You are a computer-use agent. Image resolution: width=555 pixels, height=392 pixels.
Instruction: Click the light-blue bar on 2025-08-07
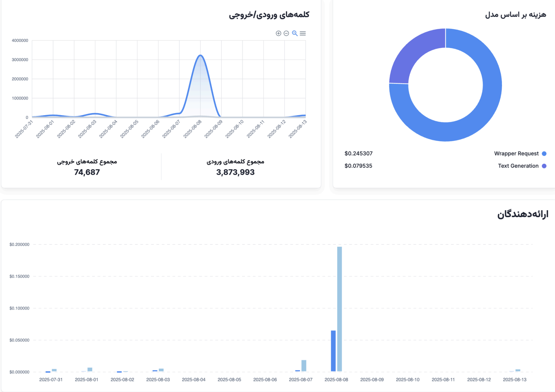point(304,366)
